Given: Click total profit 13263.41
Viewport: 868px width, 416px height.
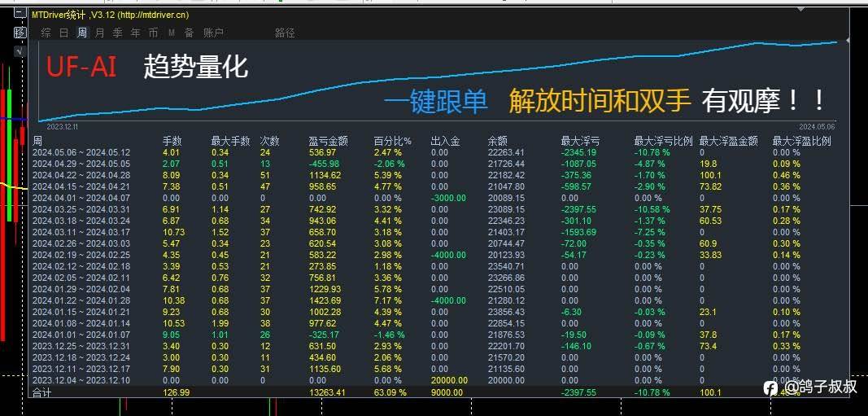Looking at the screenshot, I should pos(327,392).
